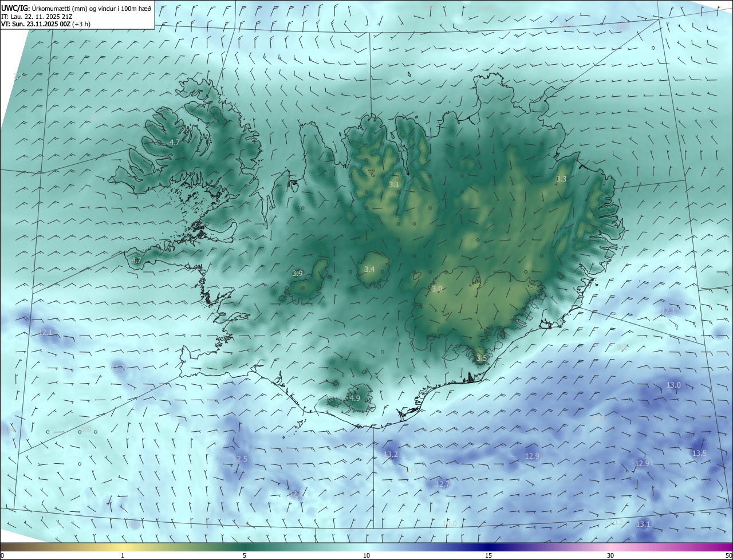Click the '30' tick on the color scale
Screen dimensions: 733x560
coord(610,555)
